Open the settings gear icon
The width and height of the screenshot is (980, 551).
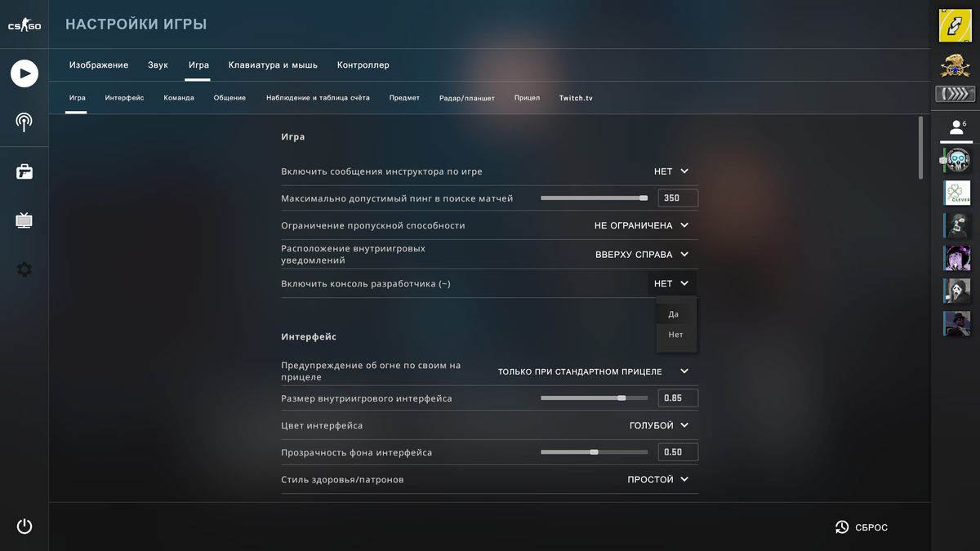point(24,269)
